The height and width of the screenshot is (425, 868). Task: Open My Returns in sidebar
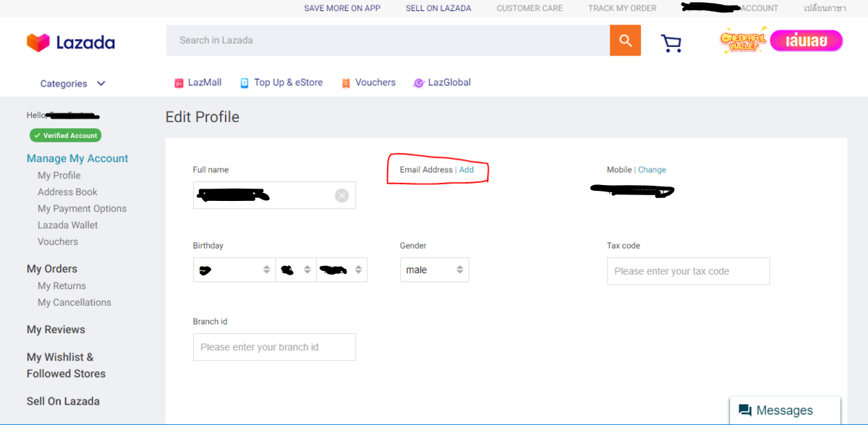(x=61, y=286)
